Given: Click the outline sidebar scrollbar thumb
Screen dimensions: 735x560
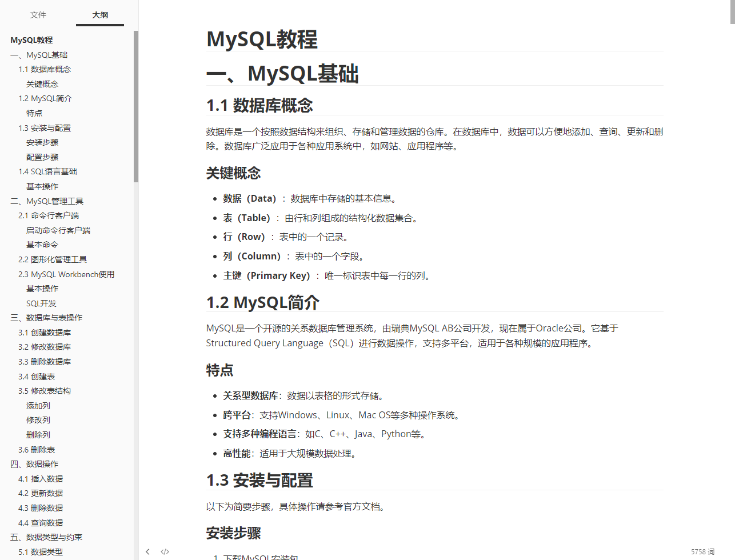Looking at the screenshot, I should [x=136, y=106].
